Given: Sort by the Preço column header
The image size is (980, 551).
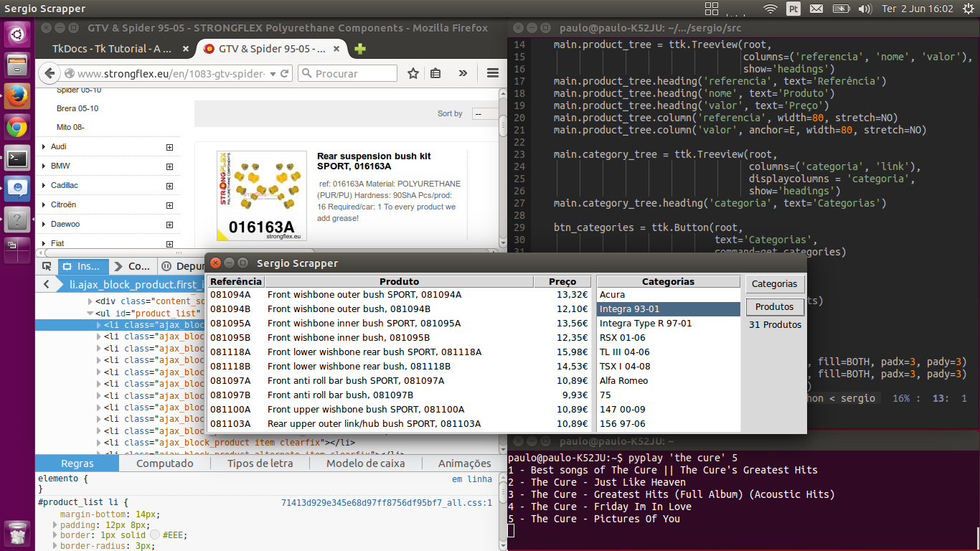Looking at the screenshot, I should (562, 282).
